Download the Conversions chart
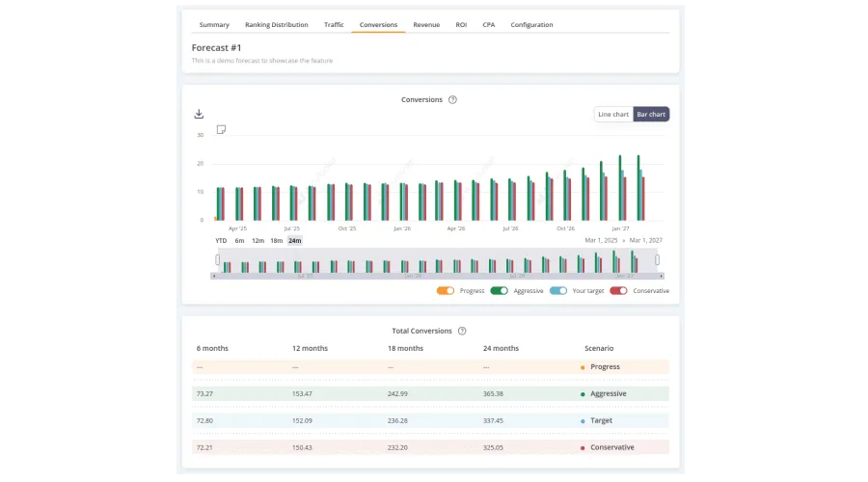Viewport: 868px width, 482px height. pyautogui.click(x=199, y=114)
